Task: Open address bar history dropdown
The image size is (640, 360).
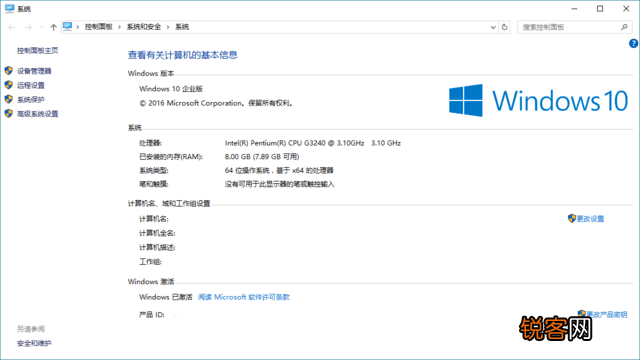Action: pyautogui.click(x=493, y=27)
